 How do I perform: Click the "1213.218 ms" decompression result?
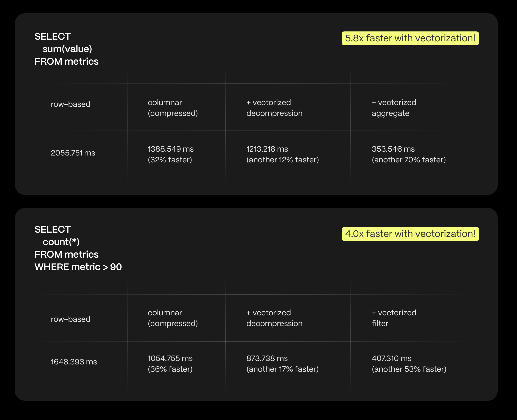click(267, 149)
